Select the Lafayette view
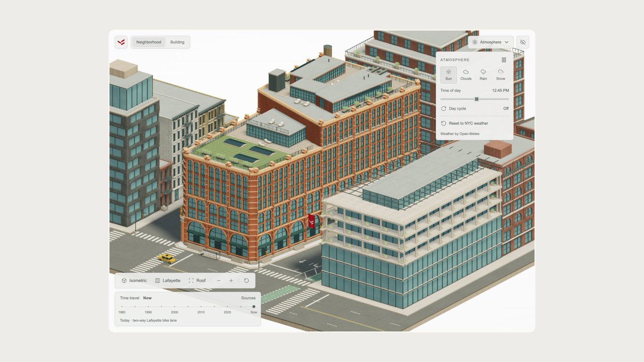This screenshot has height=362, width=644. tap(168, 280)
